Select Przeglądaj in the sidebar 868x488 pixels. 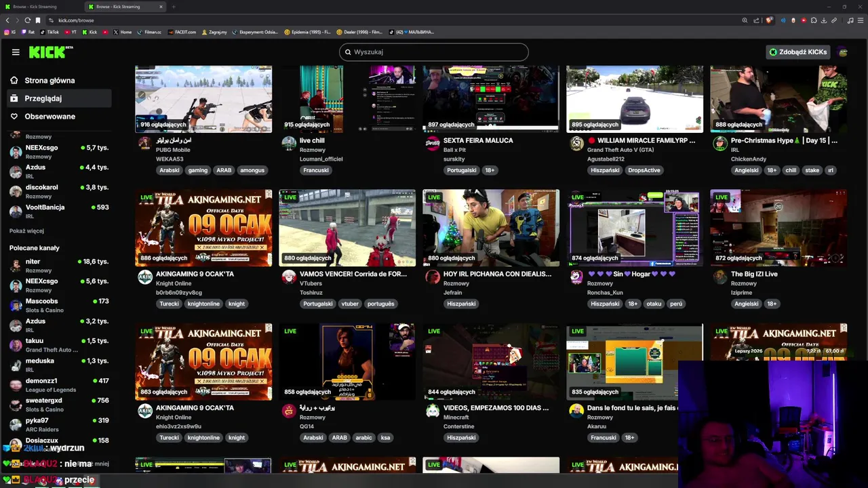coord(57,98)
